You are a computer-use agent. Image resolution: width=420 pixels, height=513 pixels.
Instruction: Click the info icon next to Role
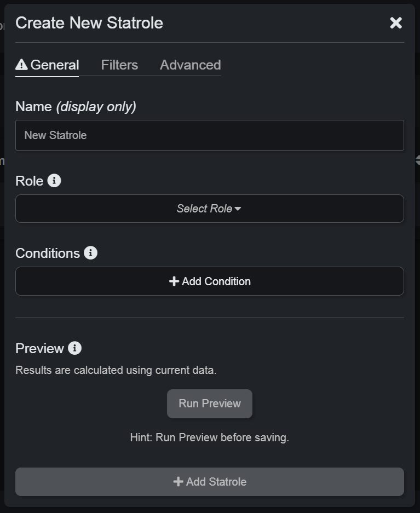click(54, 181)
